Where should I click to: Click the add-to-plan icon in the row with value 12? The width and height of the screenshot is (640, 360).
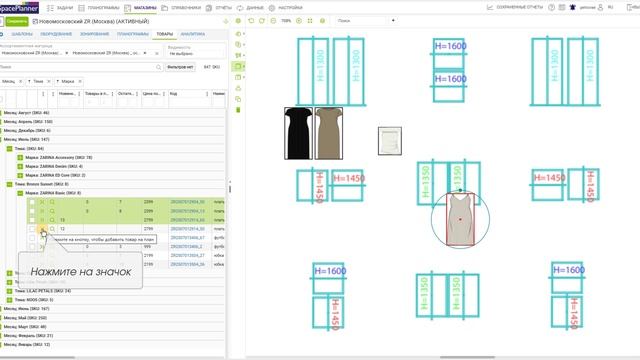click(x=42, y=229)
